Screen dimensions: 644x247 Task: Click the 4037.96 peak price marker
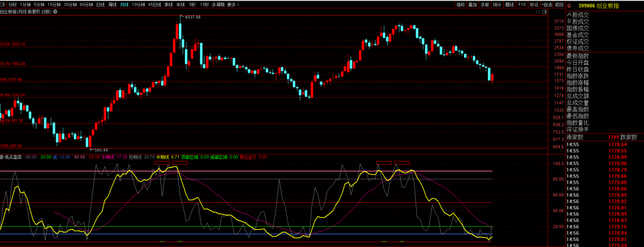191,17
